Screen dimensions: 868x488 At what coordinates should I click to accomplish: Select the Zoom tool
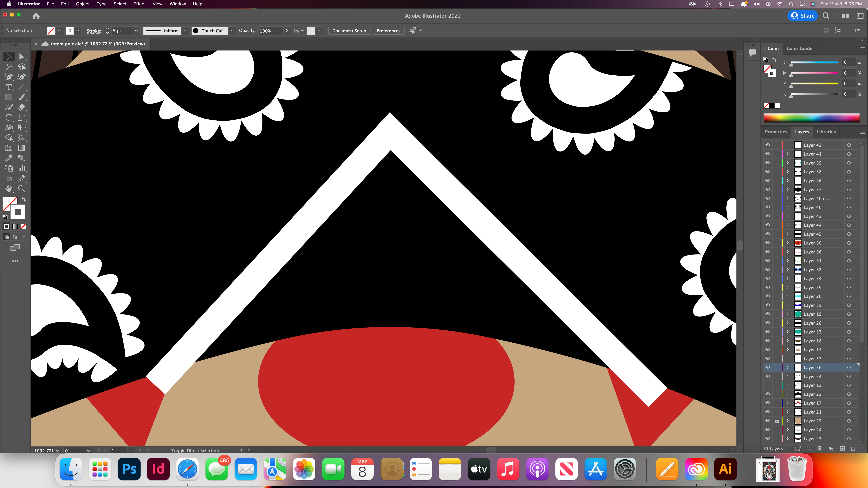coord(22,189)
